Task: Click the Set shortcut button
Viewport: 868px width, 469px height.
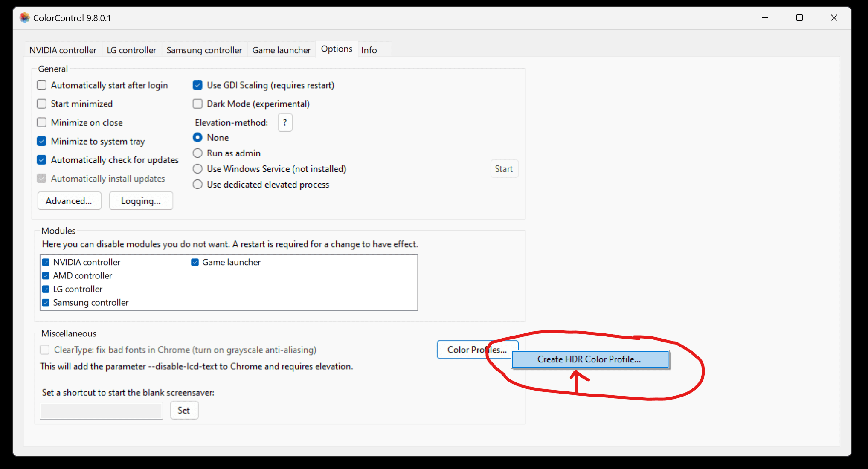Action: pos(184,410)
